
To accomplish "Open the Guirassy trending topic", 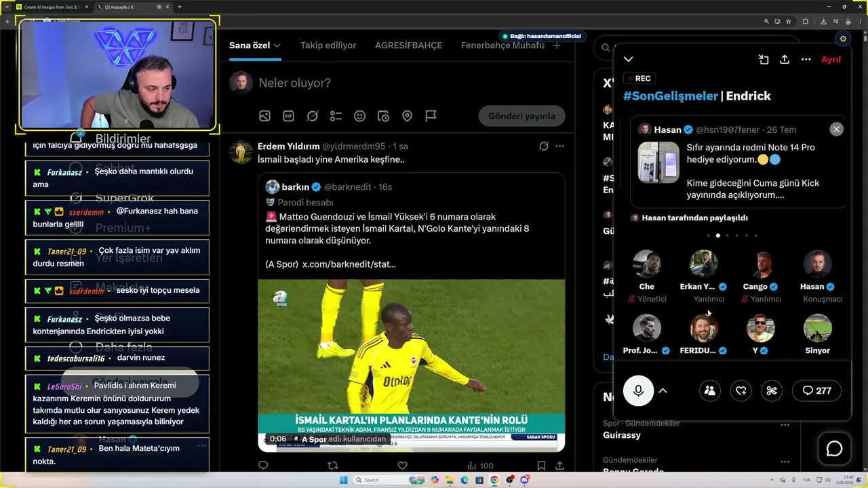I will [622, 435].
